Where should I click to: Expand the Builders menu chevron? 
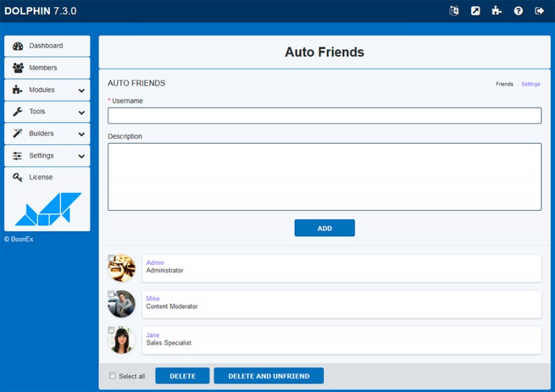[x=81, y=134]
